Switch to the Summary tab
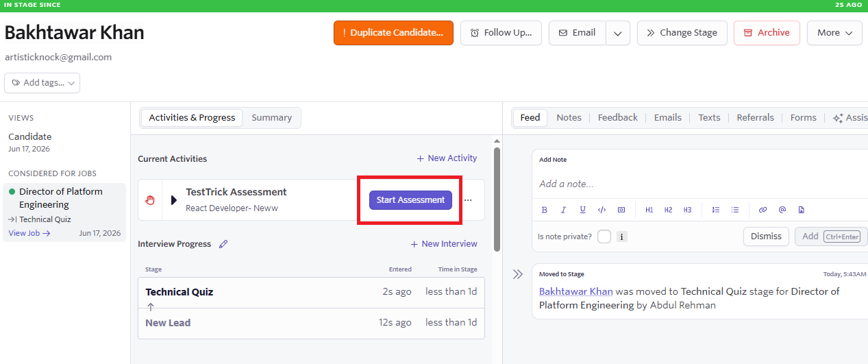The width and height of the screenshot is (868, 364). pos(271,118)
